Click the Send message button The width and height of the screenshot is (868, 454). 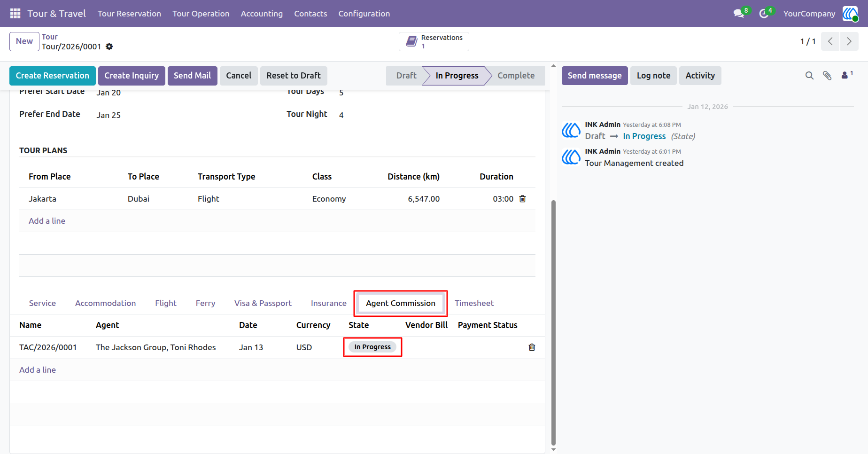595,76
